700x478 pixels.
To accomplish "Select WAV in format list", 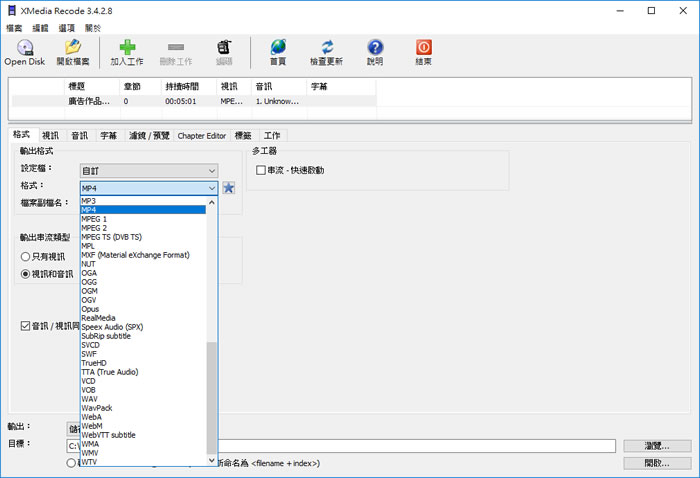I will 143,399.
